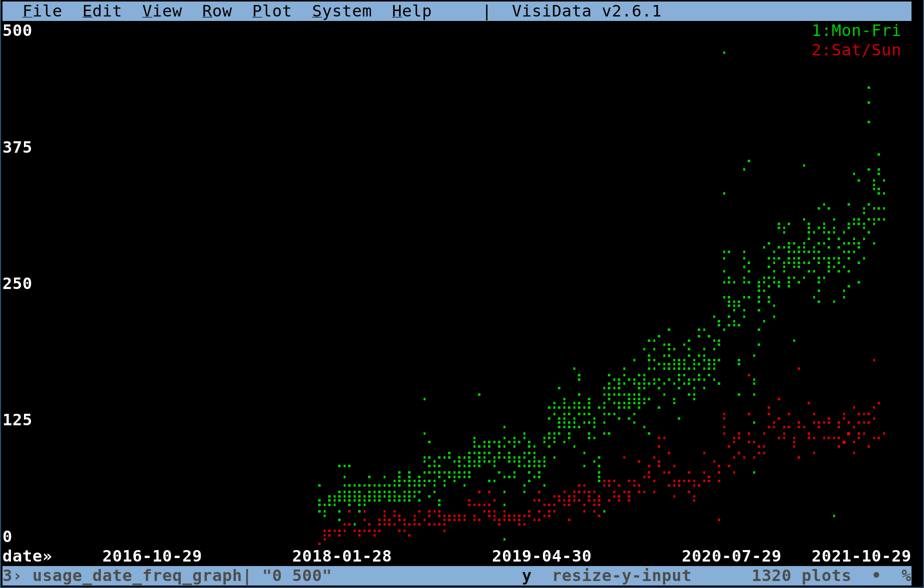Image resolution: width=924 pixels, height=588 pixels.
Task: Click the y-axis label 375
Action: [17, 147]
